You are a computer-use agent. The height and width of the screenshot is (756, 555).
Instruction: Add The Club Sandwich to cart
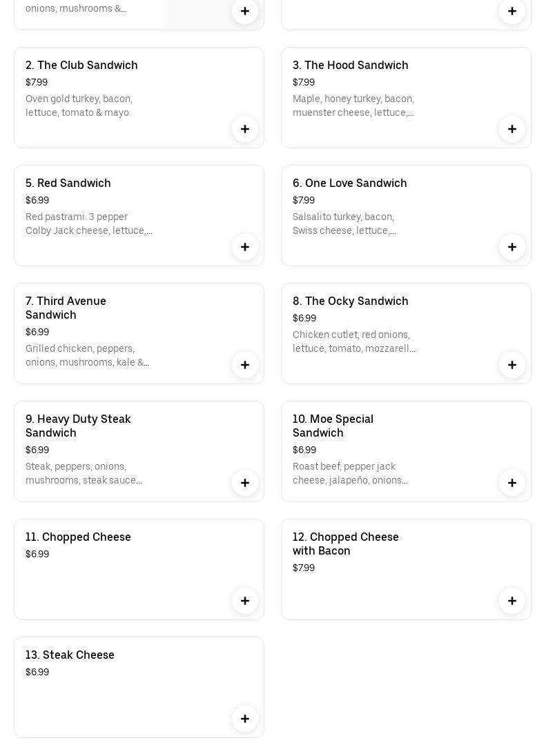pyautogui.click(x=245, y=129)
